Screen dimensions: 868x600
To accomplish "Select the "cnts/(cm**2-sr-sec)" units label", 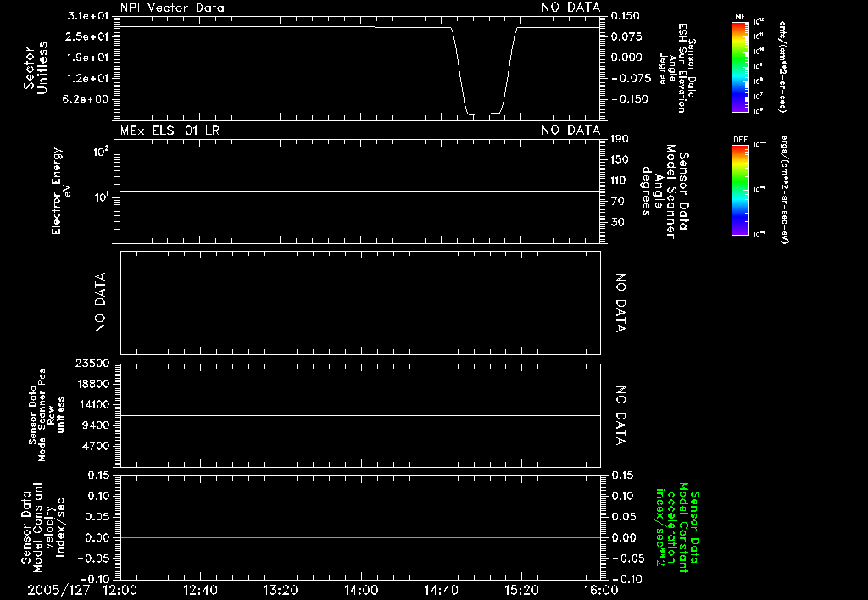I will [x=782, y=67].
